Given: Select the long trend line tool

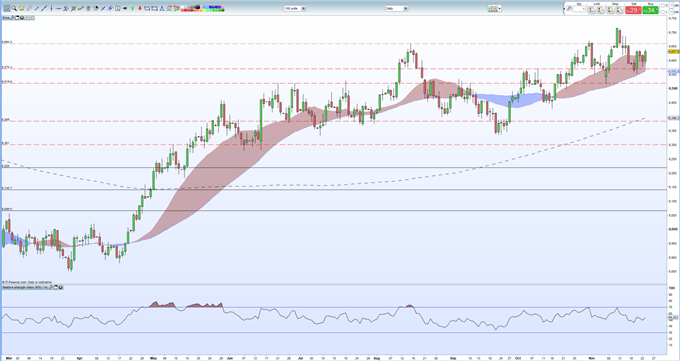Looking at the screenshot, I should [44, 9].
